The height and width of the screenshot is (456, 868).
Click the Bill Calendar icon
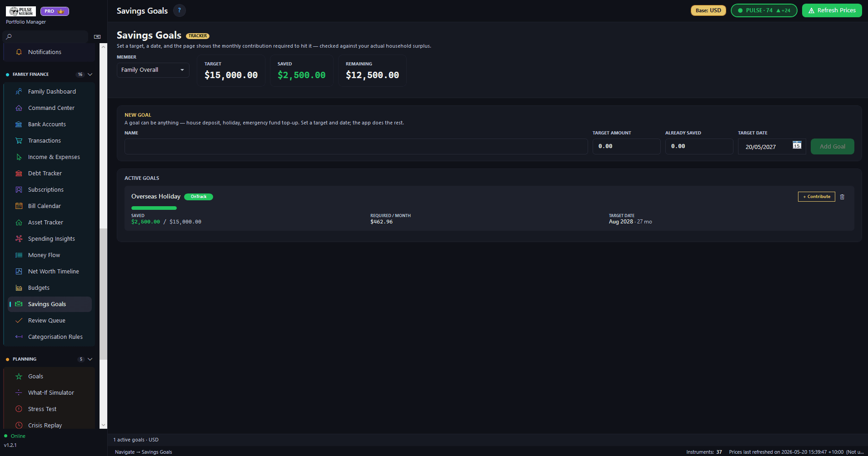19,206
